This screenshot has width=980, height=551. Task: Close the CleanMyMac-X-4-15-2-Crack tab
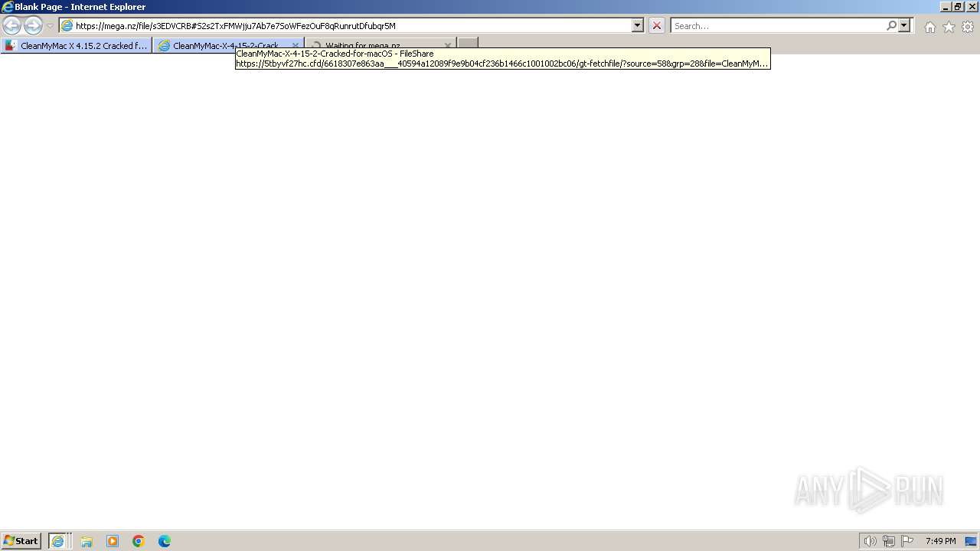(x=296, y=45)
